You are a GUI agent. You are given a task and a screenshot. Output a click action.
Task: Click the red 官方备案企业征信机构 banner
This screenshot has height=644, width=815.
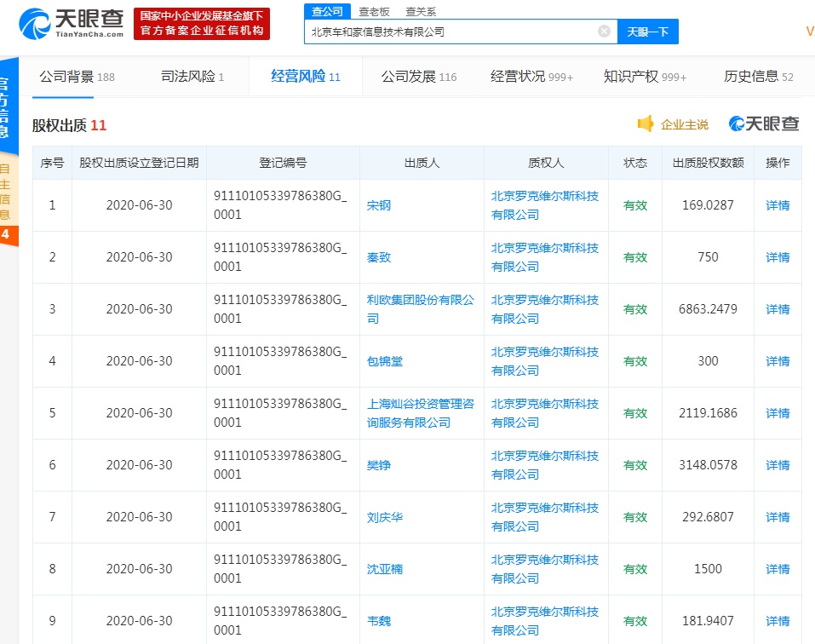click(202, 24)
